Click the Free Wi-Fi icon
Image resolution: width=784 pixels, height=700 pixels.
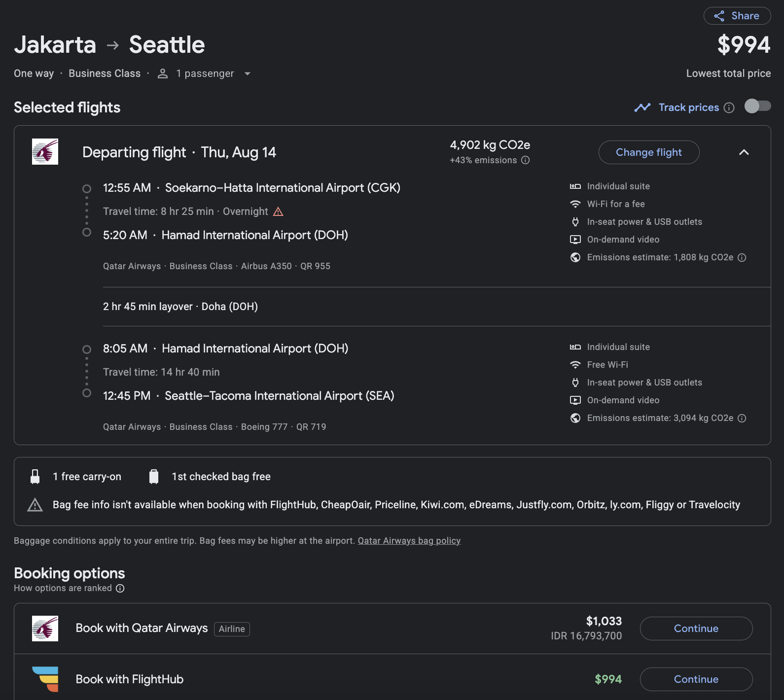click(575, 365)
